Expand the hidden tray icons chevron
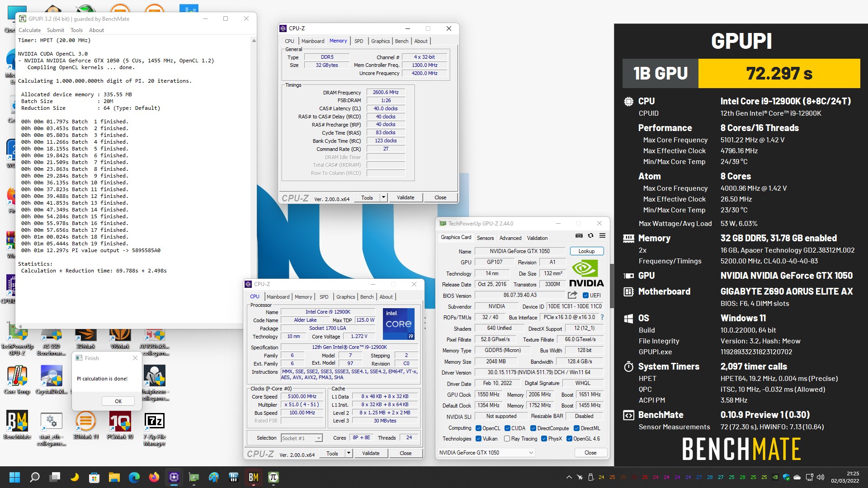The width and height of the screenshot is (868, 488). [569, 477]
